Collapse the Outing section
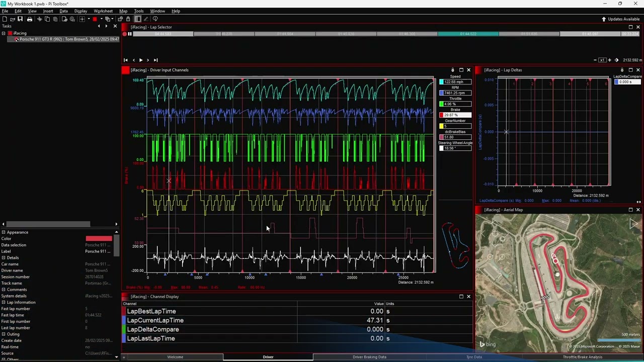Viewport: 644px width, 362px height. [x=4, y=334]
